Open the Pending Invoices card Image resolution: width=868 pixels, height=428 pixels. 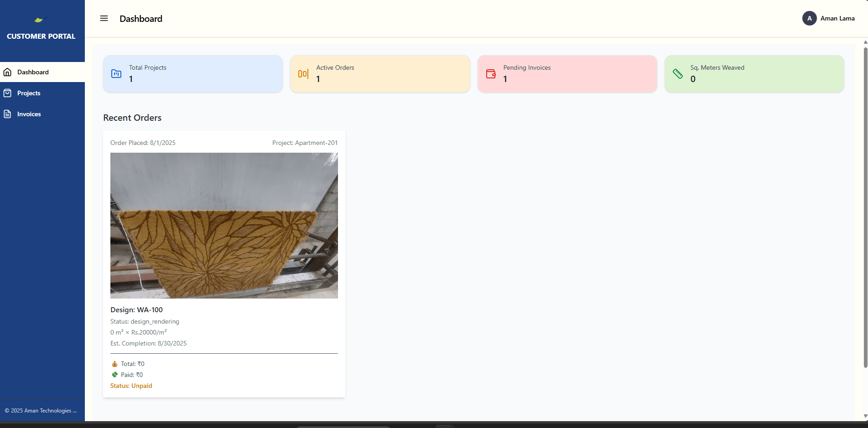pos(567,74)
